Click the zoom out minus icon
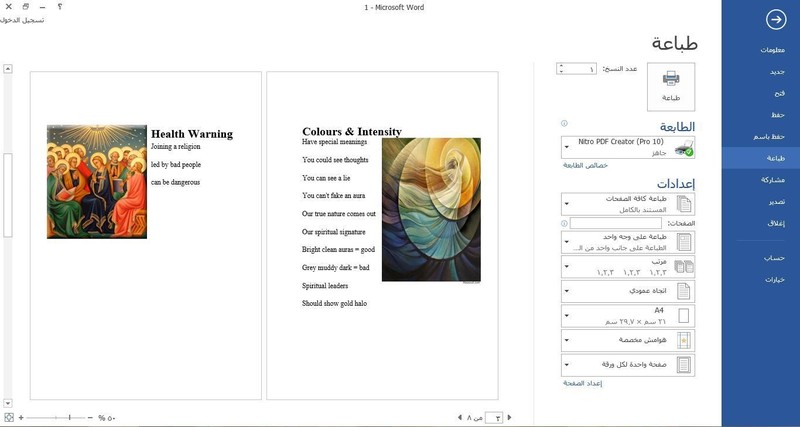The width and height of the screenshot is (800, 427). tap(90, 418)
